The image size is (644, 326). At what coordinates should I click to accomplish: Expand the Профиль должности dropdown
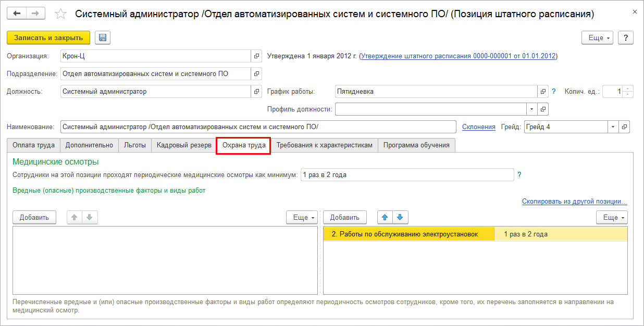532,109
